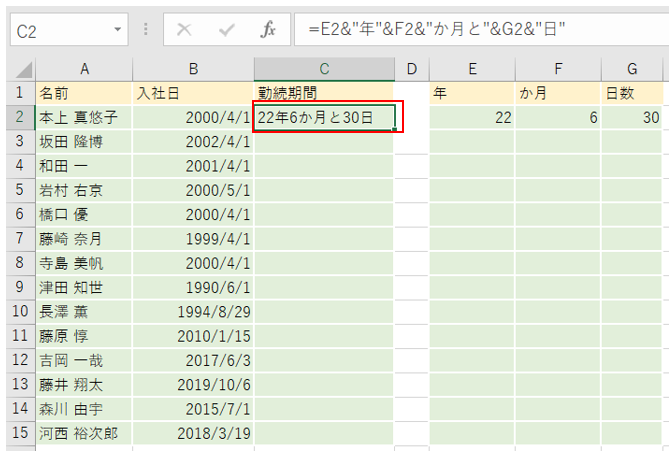
Task: Select column C header
Action: coord(324,69)
